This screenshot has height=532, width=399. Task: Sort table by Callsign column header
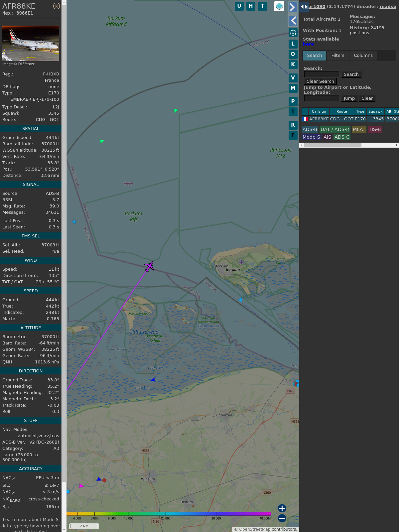pyautogui.click(x=319, y=111)
